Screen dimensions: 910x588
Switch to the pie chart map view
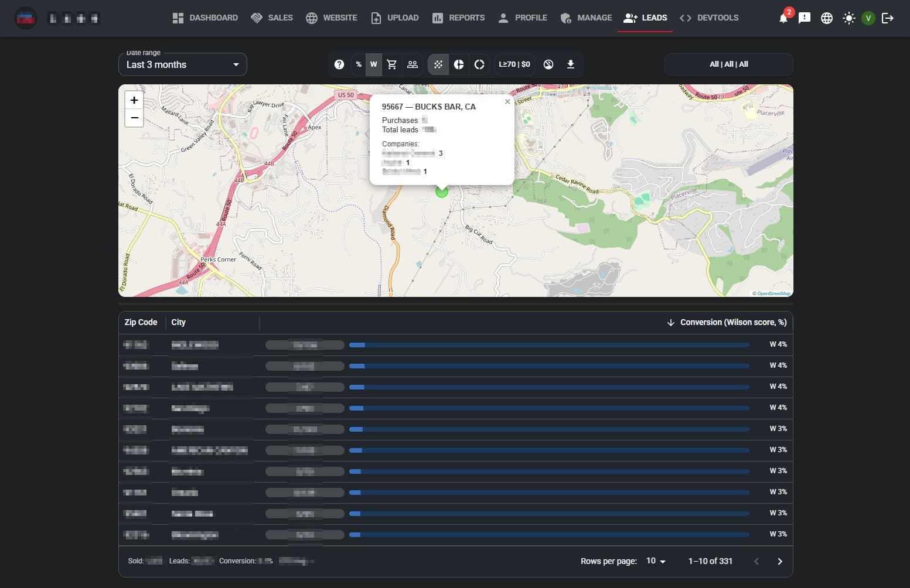tap(459, 64)
